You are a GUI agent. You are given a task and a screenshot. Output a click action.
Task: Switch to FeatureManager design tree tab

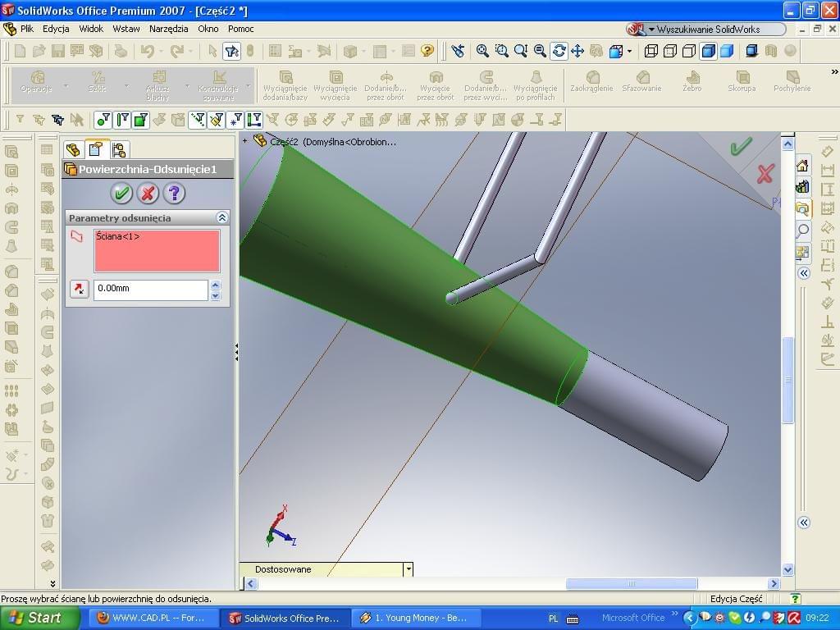point(73,149)
